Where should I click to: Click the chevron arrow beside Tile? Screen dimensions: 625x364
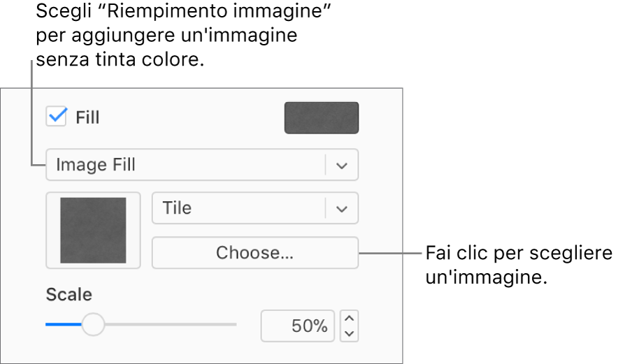pos(342,209)
